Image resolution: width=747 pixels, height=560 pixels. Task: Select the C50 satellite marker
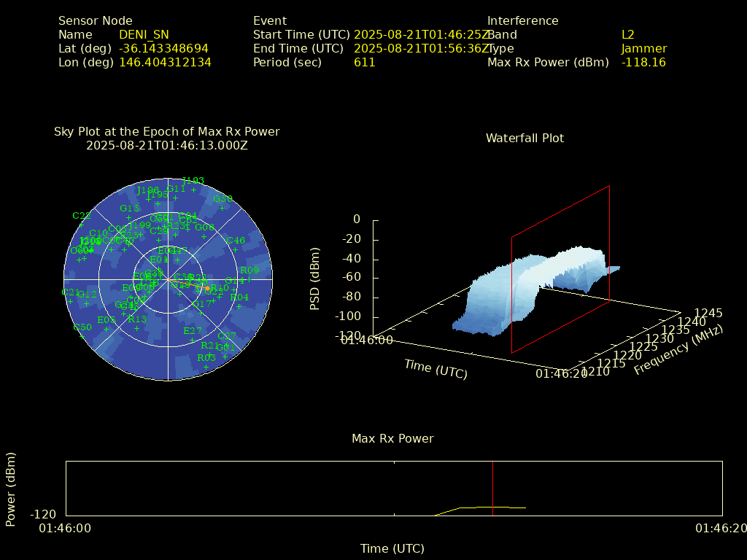(82, 337)
